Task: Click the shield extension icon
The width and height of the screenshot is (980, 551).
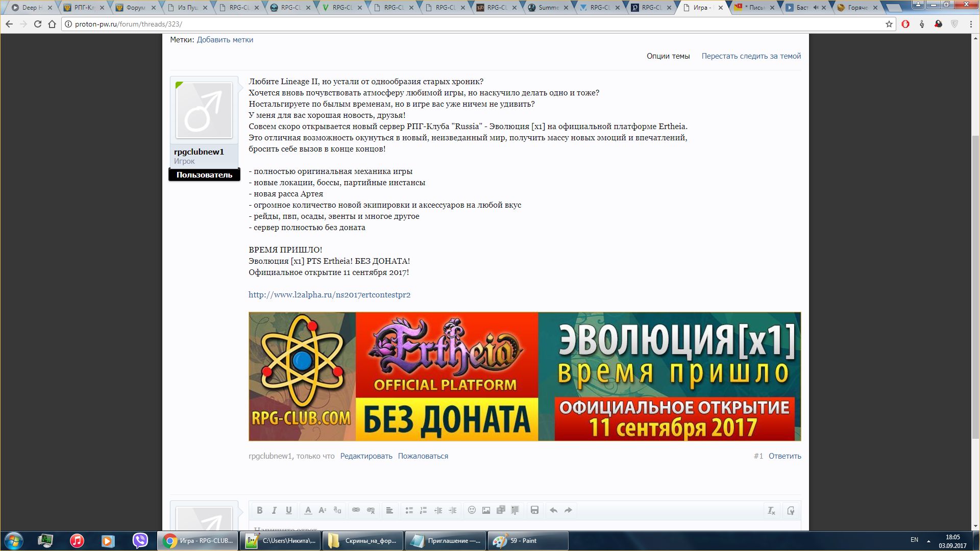Action: (954, 24)
